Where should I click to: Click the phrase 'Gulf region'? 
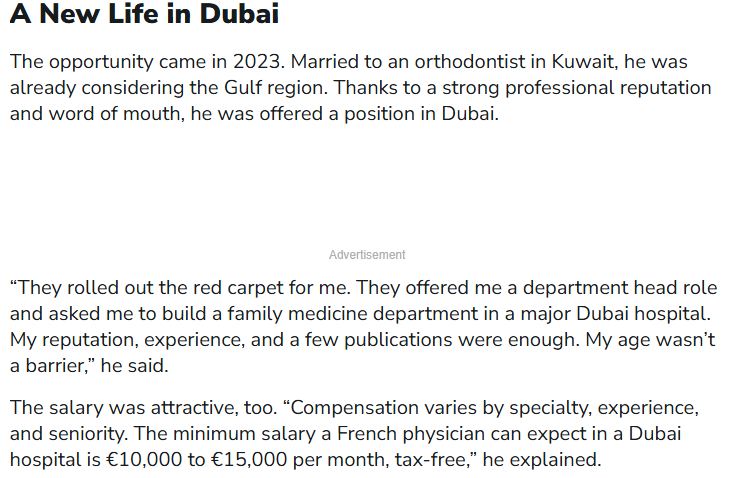click(x=276, y=88)
